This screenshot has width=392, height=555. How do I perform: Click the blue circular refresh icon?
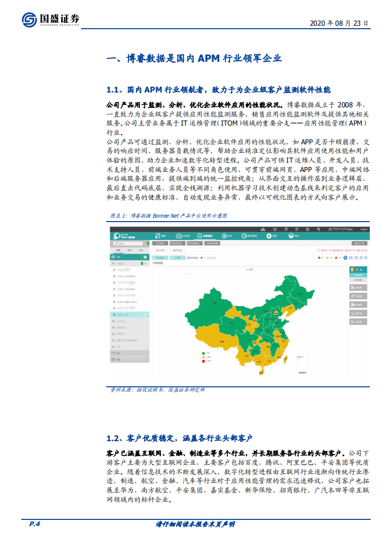click(346, 258)
